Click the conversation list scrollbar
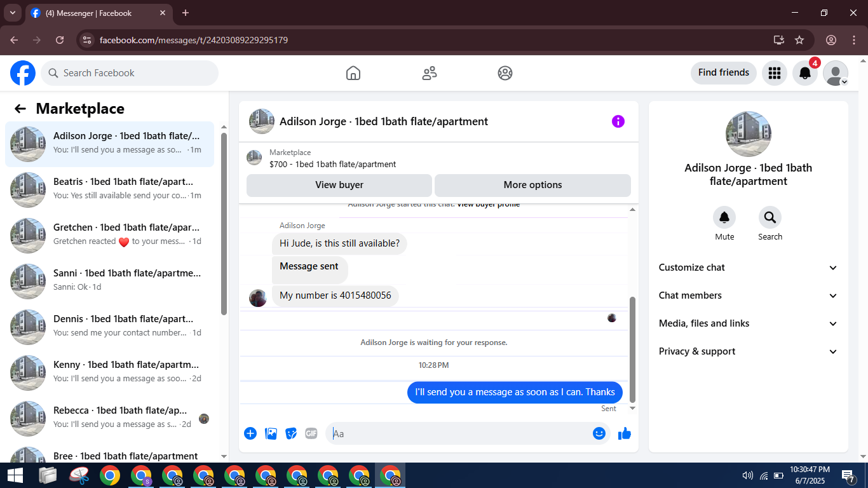The image size is (868, 488). tap(224, 224)
